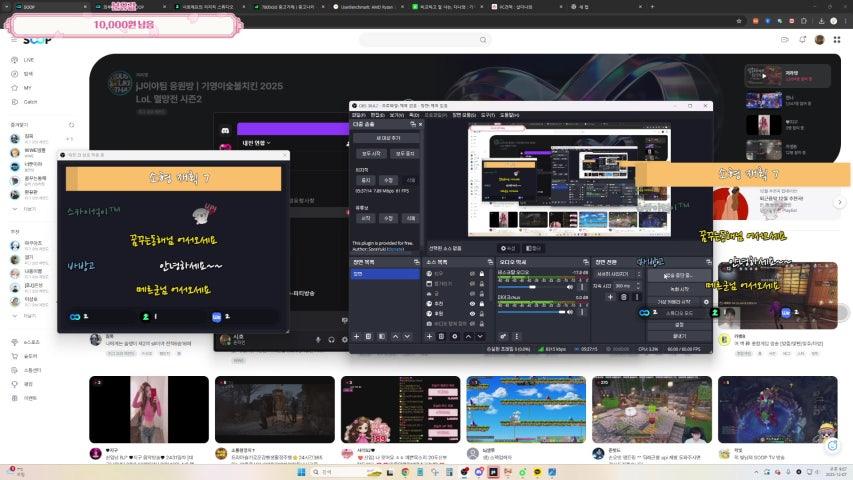Add a source in the OBS sources panel
The height and width of the screenshot is (480, 853).
(x=429, y=336)
